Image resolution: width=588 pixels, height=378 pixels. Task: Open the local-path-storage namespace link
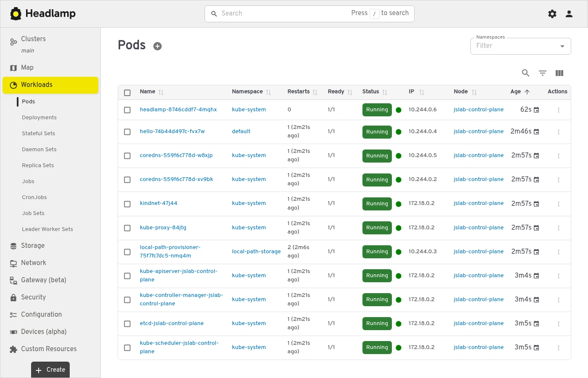(x=256, y=252)
